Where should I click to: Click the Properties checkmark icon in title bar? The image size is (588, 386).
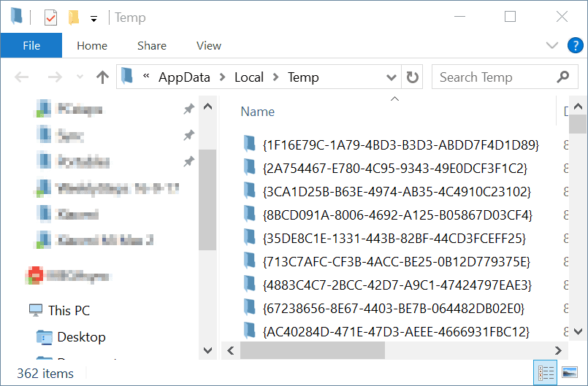(x=50, y=17)
